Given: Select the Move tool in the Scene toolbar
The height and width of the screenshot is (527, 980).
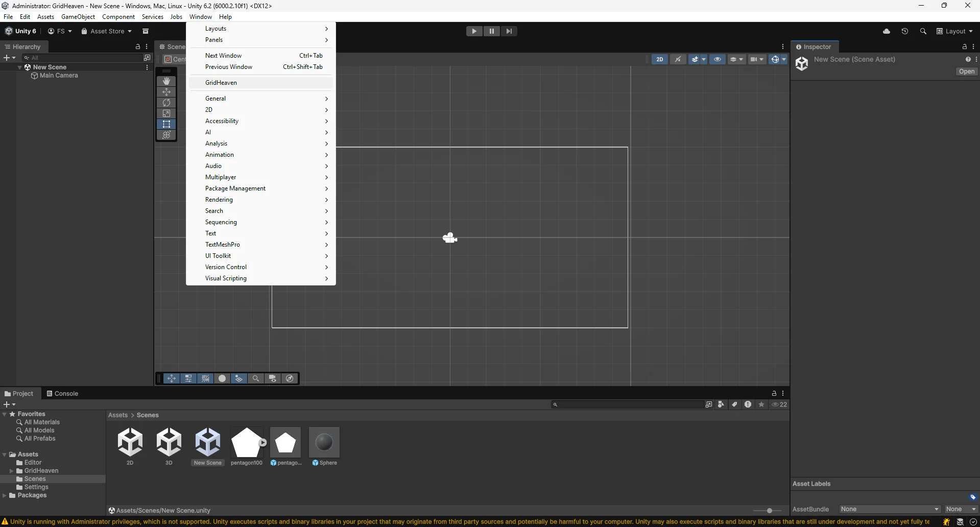Looking at the screenshot, I should (x=166, y=92).
